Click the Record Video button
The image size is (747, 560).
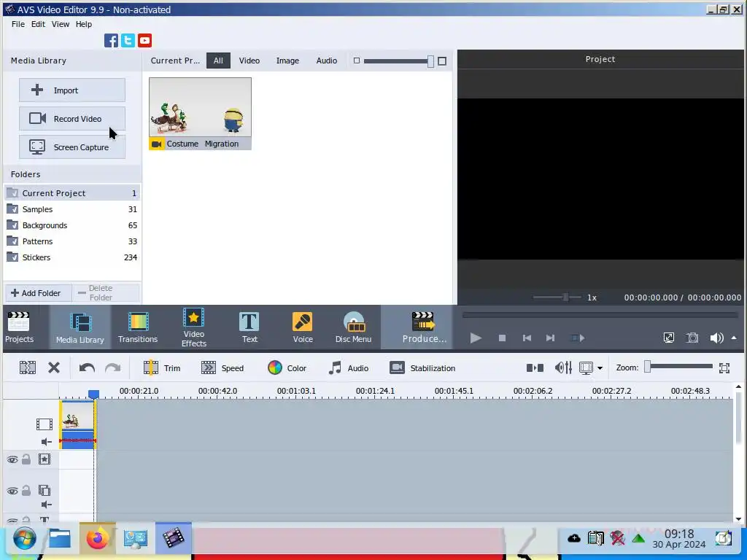(x=72, y=119)
